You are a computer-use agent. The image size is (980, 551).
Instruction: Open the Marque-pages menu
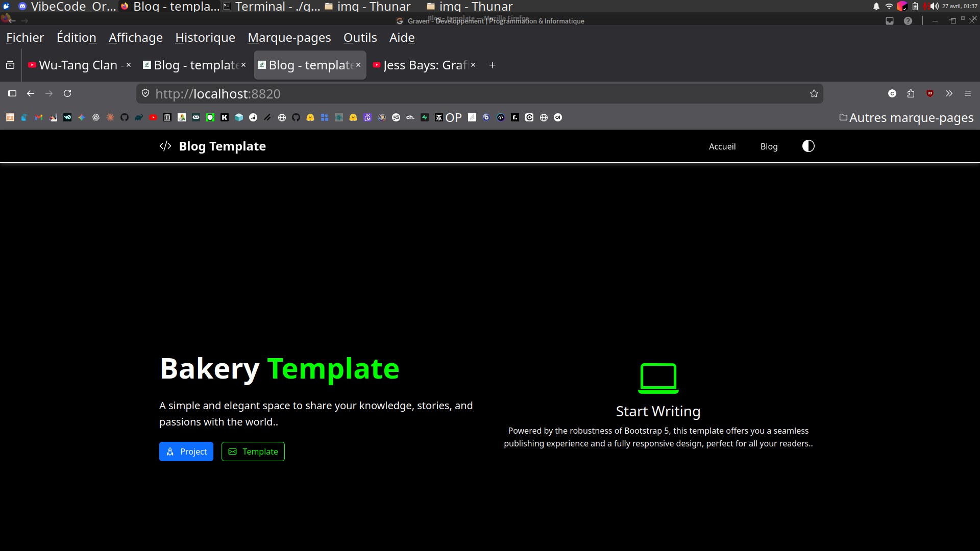(289, 38)
